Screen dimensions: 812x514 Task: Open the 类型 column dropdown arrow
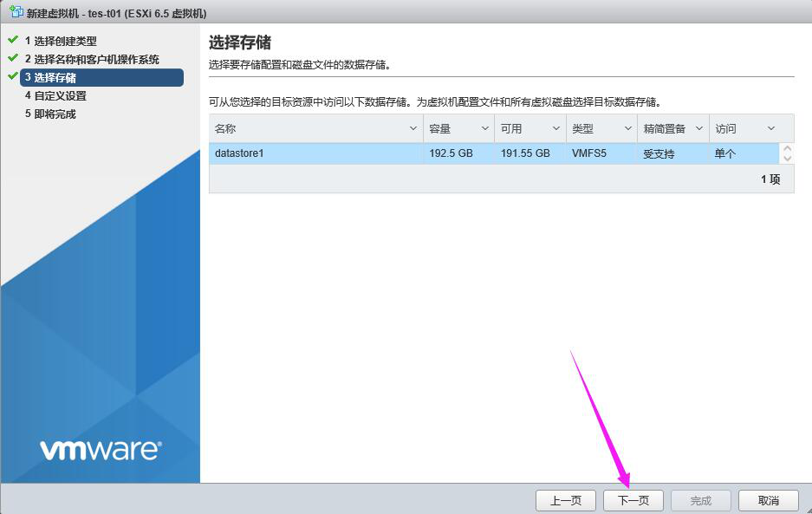[627, 128]
